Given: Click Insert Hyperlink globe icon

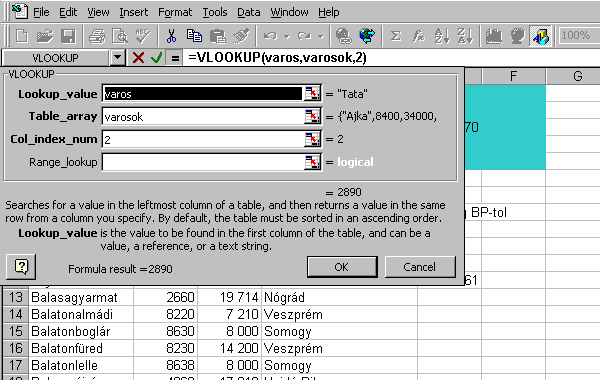Looking at the screenshot, I should 343,36.
